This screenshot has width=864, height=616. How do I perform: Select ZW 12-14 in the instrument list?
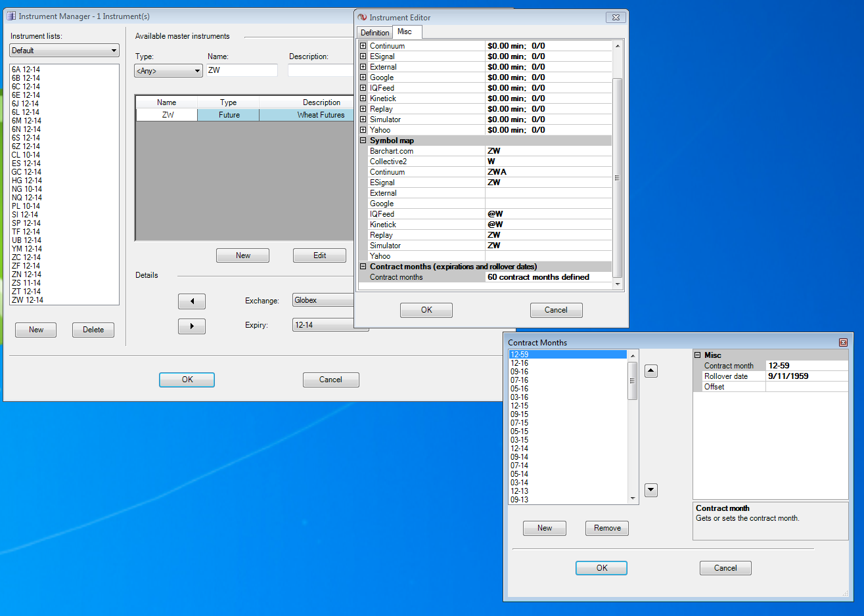coord(28,300)
